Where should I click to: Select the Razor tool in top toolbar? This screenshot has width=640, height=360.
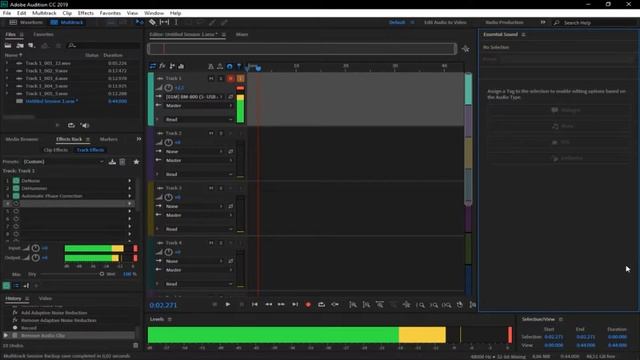point(152,22)
